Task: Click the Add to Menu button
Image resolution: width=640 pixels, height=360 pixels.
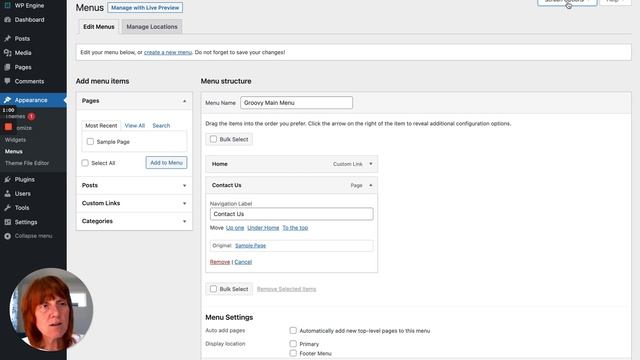Action: (166, 162)
